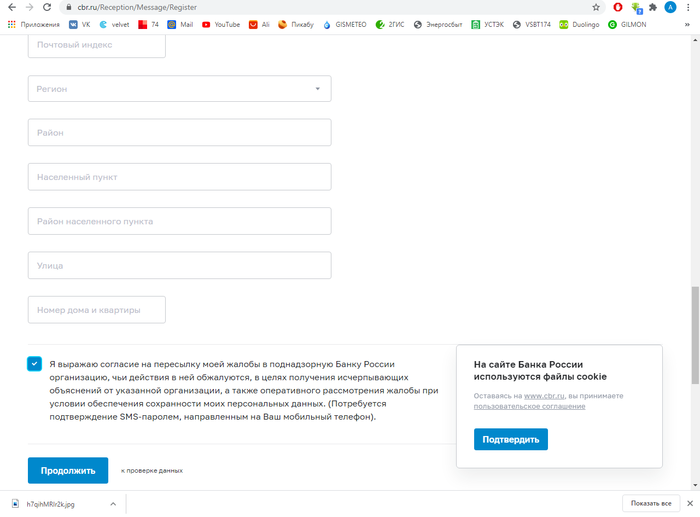This screenshot has height=517, width=700.
Task: Reload the page with the refresh icon
Action: click(48, 7)
